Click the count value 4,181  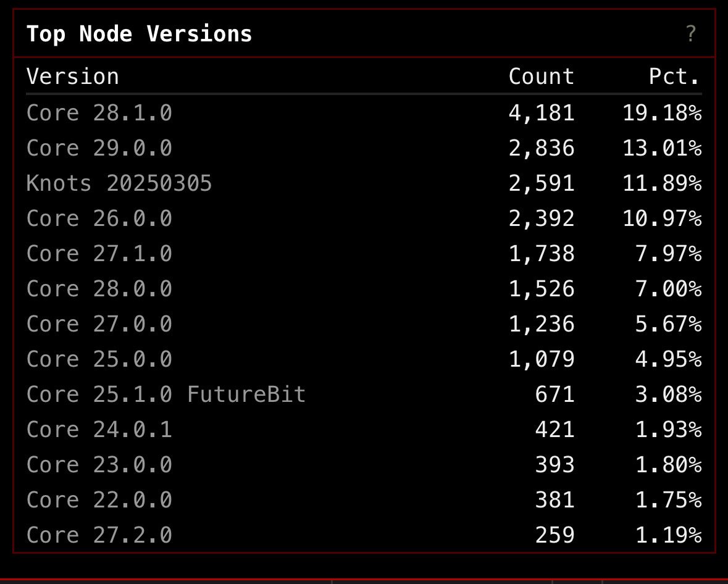pos(542,113)
